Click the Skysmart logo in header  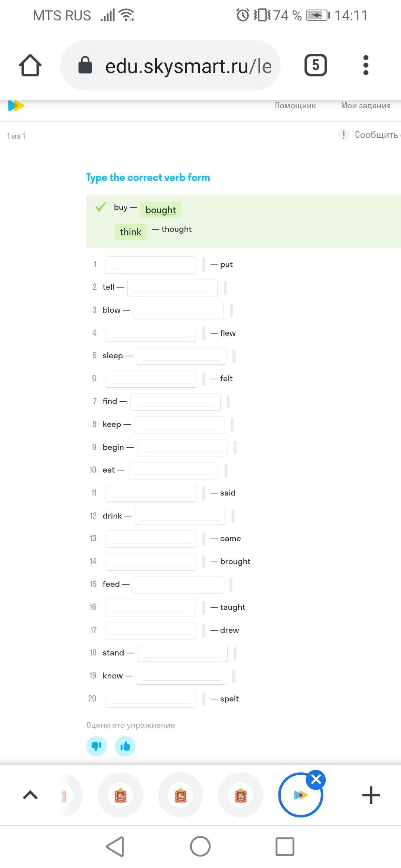pyautogui.click(x=16, y=106)
